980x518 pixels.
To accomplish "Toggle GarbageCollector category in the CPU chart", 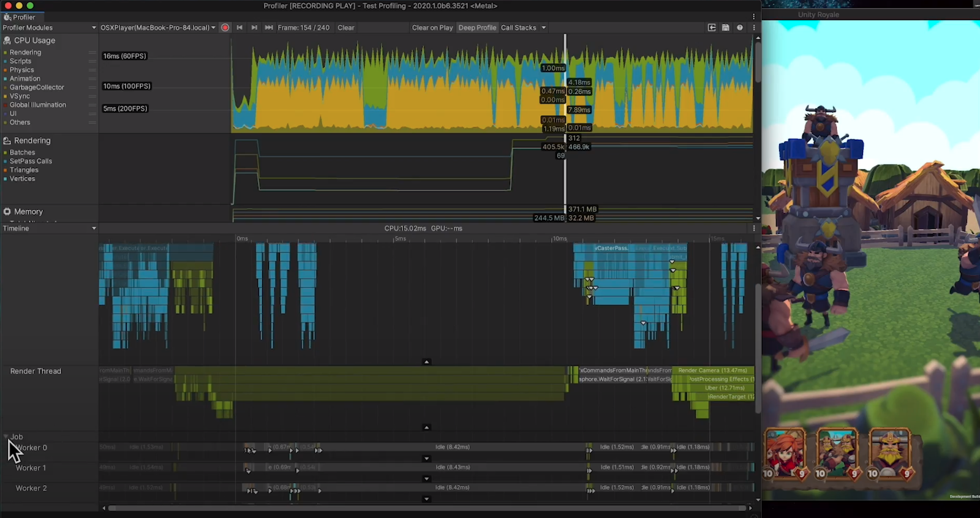I will click(x=33, y=88).
